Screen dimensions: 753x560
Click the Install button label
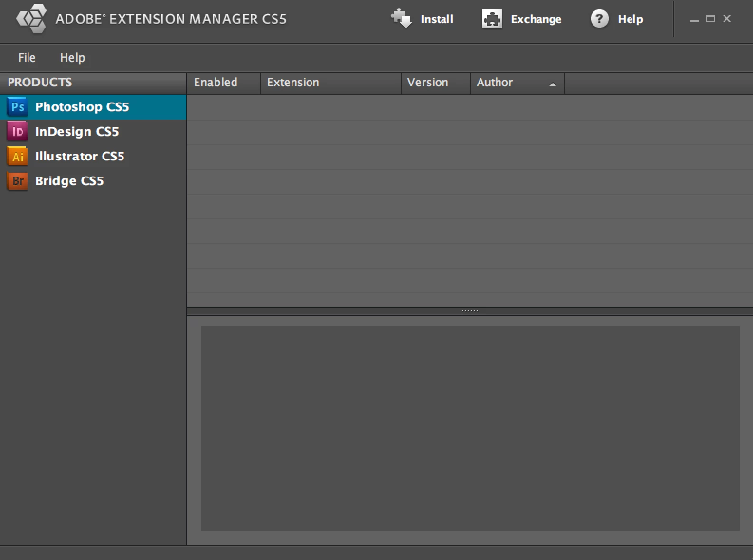[x=437, y=19]
